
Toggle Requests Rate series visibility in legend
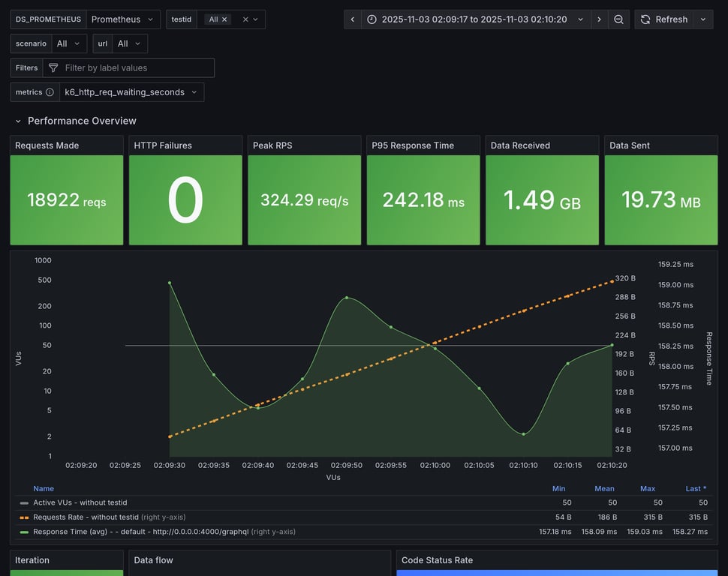(86, 517)
